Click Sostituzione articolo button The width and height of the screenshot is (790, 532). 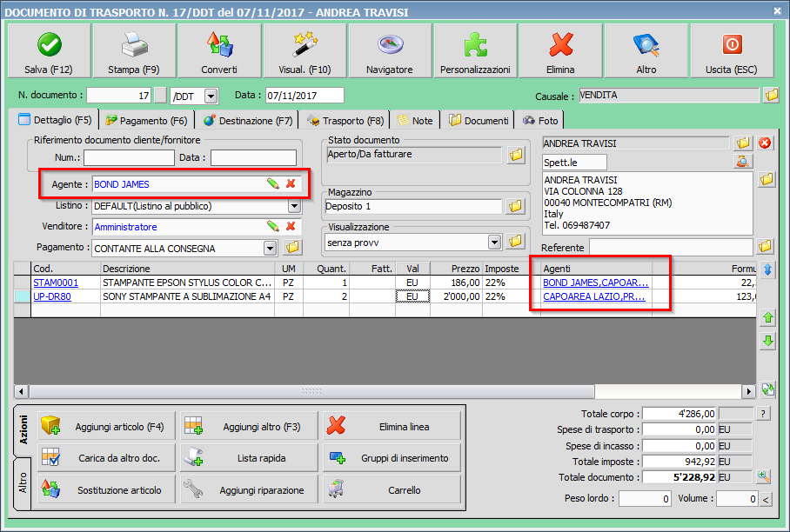106,489
